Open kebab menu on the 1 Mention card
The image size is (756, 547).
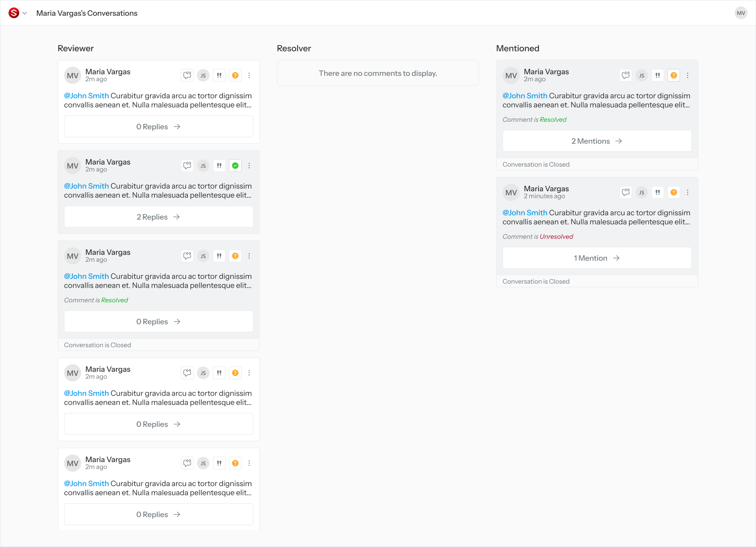pyautogui.click(x=688, y=192)
